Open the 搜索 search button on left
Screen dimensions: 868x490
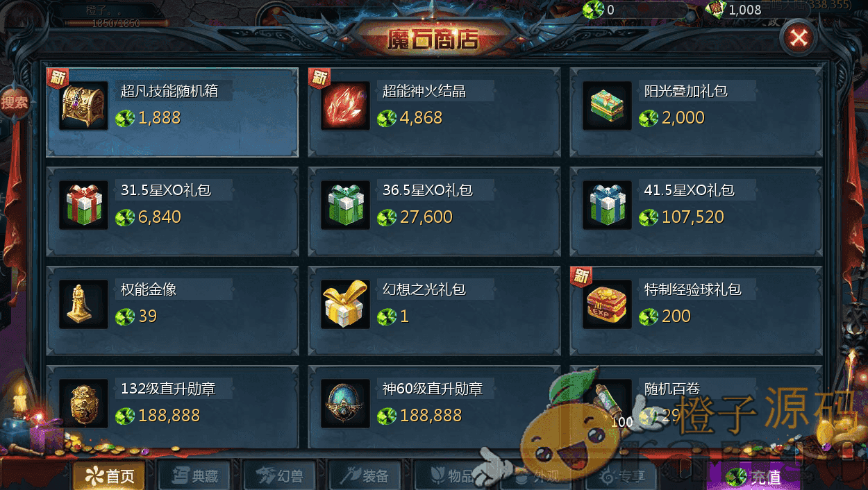[x=14, y=103]
